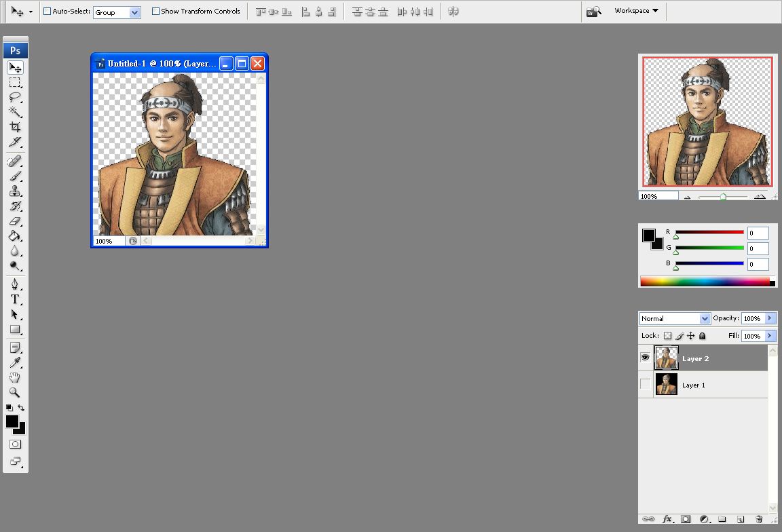Select the Pen tool
This screenshot has width=782, height=532.
pos(15,284)
